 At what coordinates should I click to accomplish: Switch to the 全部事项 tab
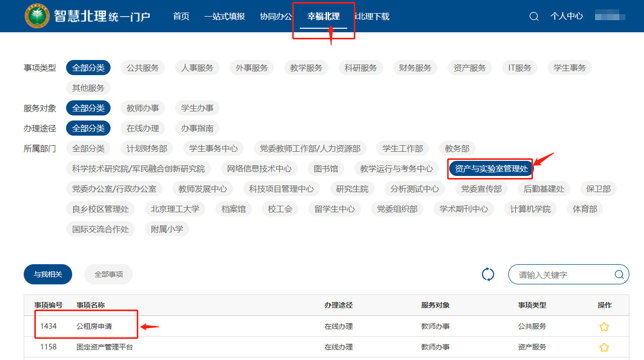(x=109, y=275)
